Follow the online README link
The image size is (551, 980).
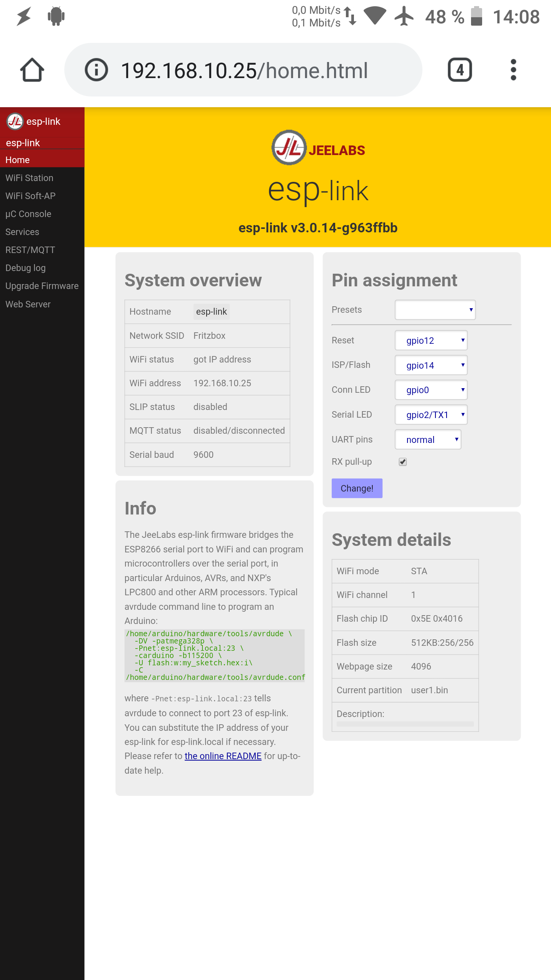[x=223, y=756]
